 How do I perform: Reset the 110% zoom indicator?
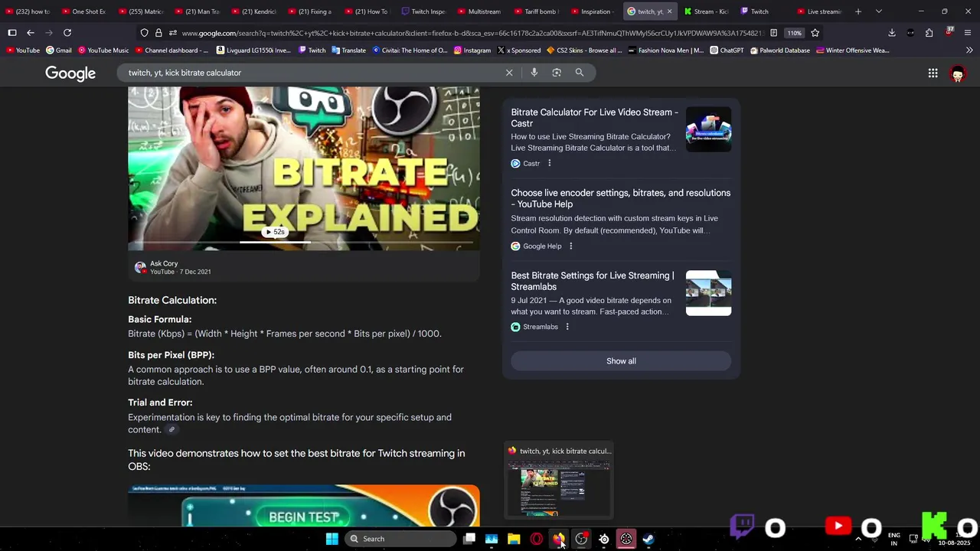click(x=795, y=33)
